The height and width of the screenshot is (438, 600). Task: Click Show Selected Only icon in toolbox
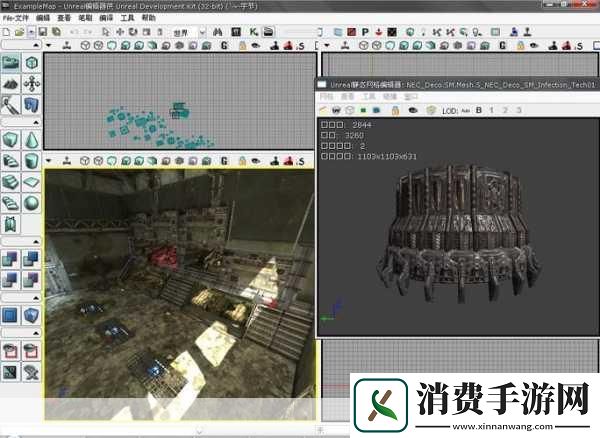pyautogui.click(x=11, y=351)
